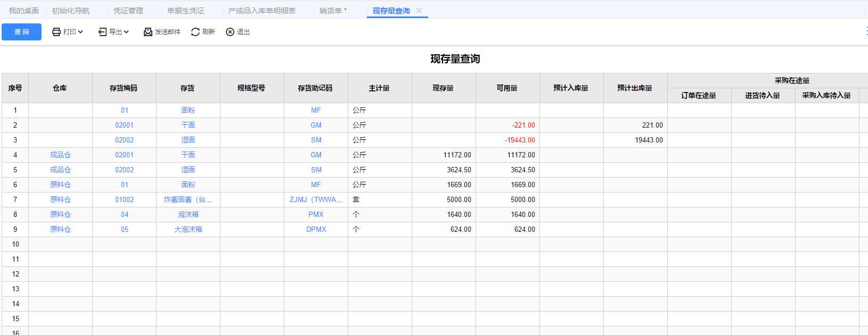Select the 11172.00 stock quantity cell

coord(444,155)
